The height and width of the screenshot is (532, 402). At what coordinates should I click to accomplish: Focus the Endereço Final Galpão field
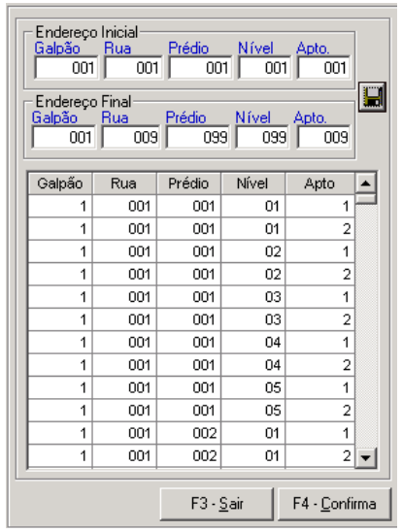pyautogui.click(x=64, y=137)
